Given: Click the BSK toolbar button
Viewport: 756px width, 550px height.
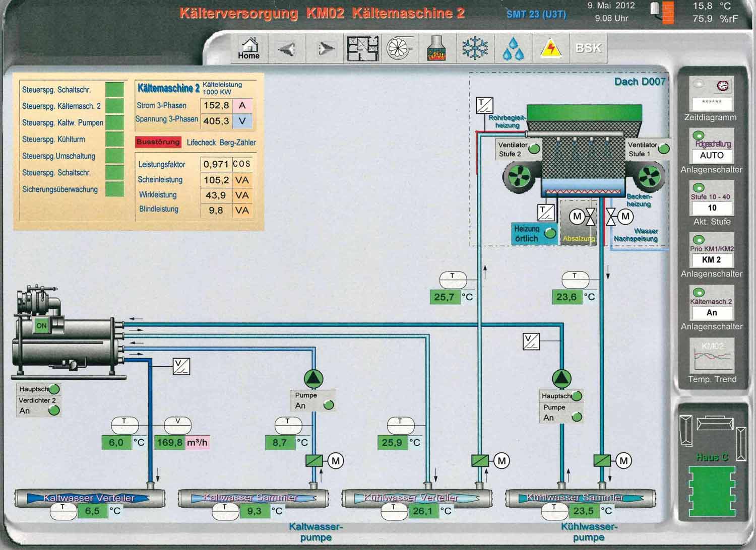Looking at the screenshot, I should coord(588,48).
